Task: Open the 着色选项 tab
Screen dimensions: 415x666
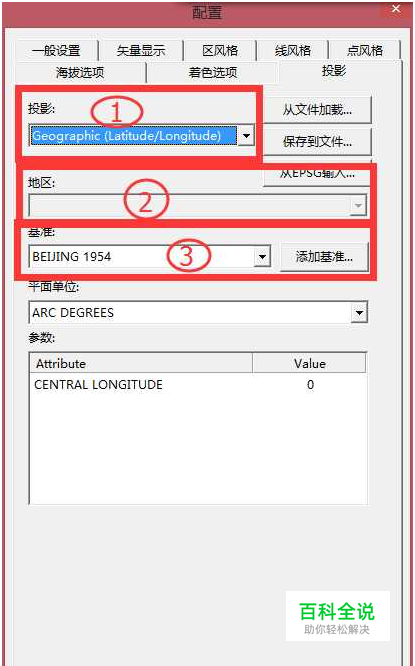Action: pyautogui.click(x=213, y=72)
